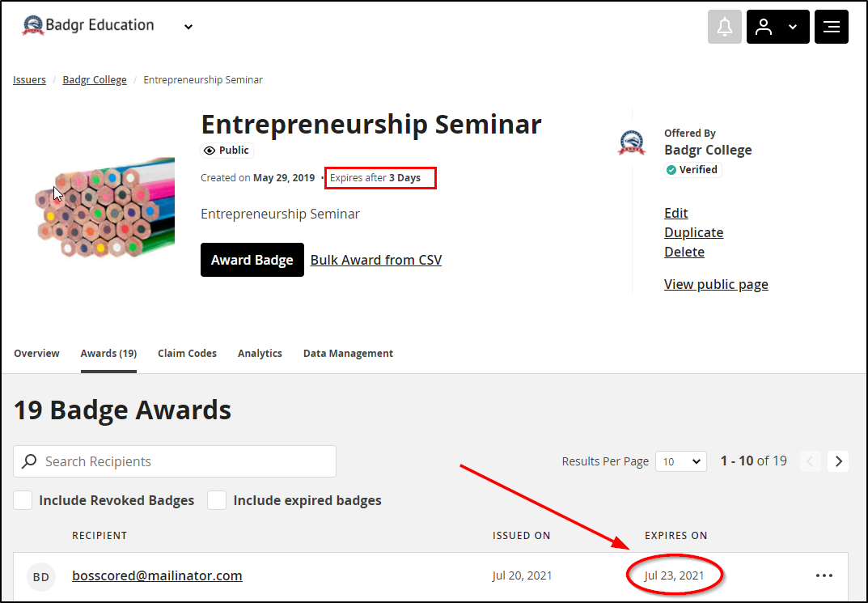
Task: Click the BD recipient avatar
Action: point(41,577)
